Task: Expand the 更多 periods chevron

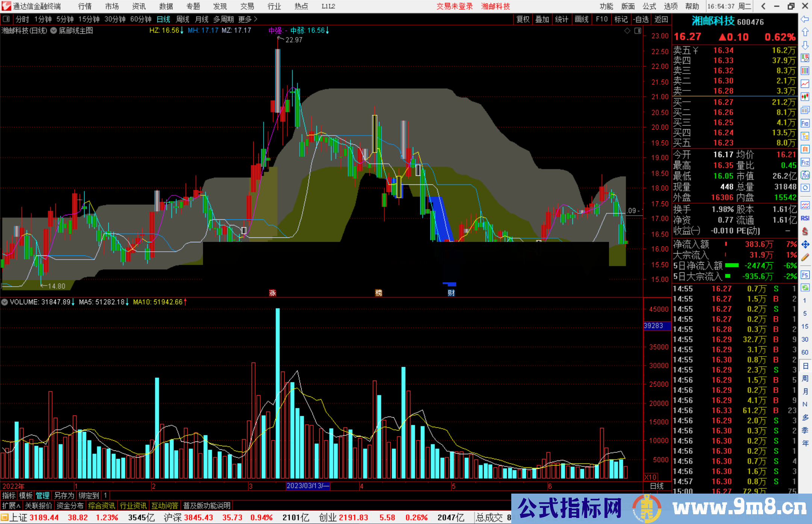Action: click(x=256, y=19)
